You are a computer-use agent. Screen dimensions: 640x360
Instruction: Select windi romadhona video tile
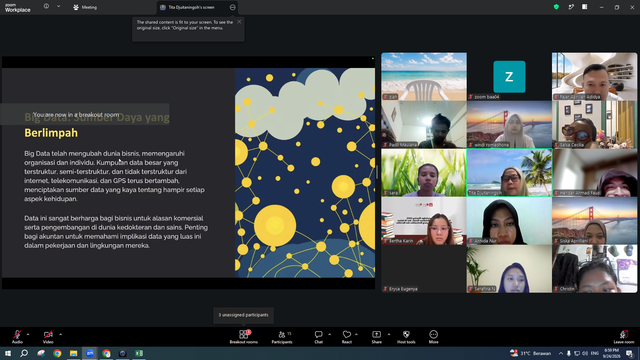coord(509,124)
